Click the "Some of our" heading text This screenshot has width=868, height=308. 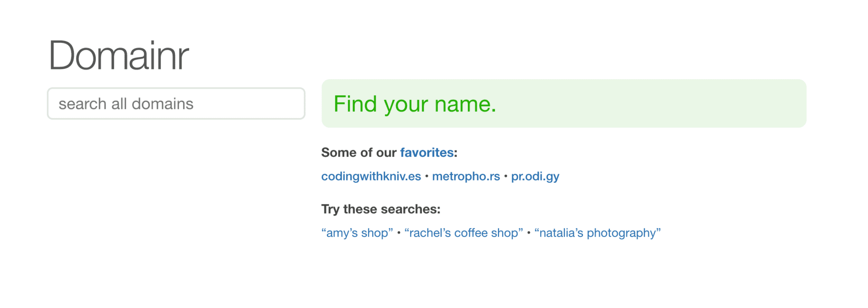click(x=359, y=153)
